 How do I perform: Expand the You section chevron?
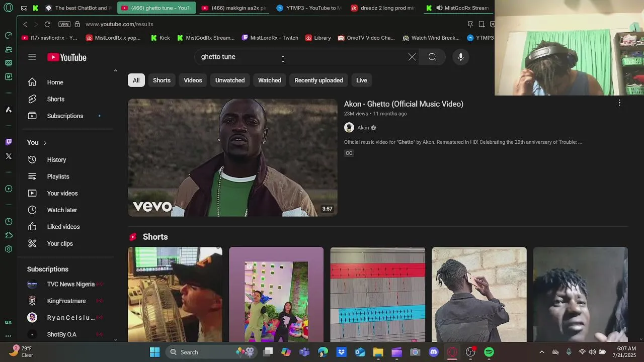(x=45, y=143)
